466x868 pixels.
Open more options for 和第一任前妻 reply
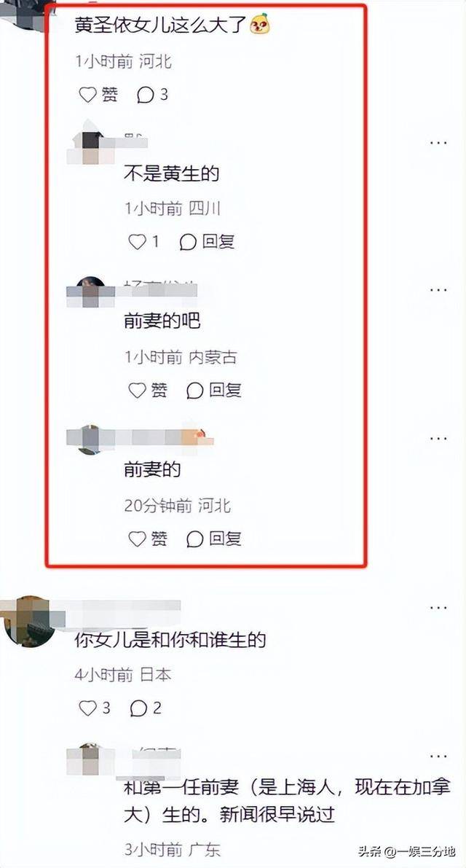point(438,756)
